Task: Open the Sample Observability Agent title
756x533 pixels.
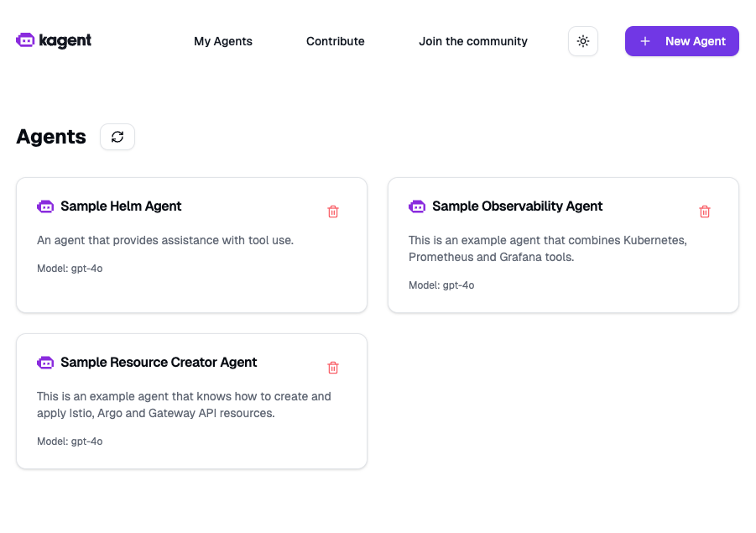Action: 518,206
